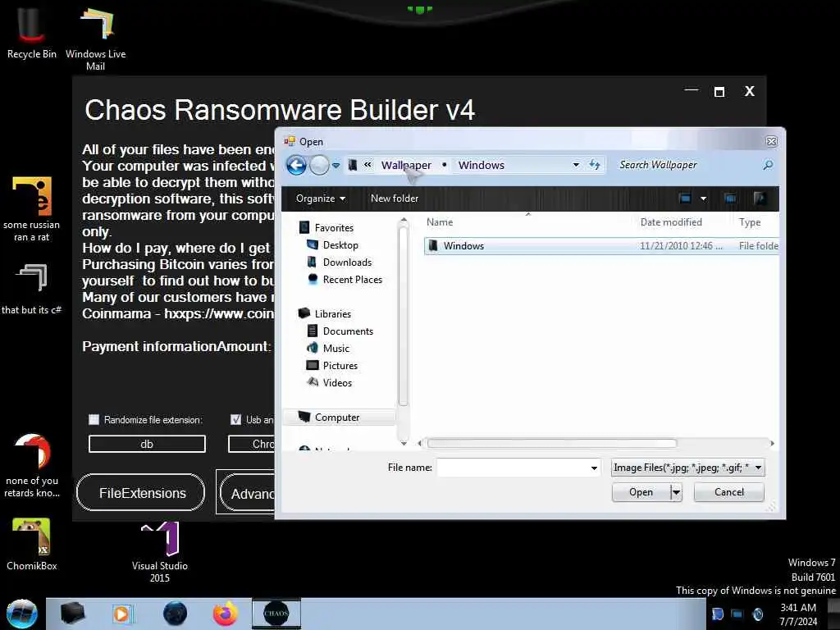
Task: Sort by Date modified column header
Action: pos(671,221)
